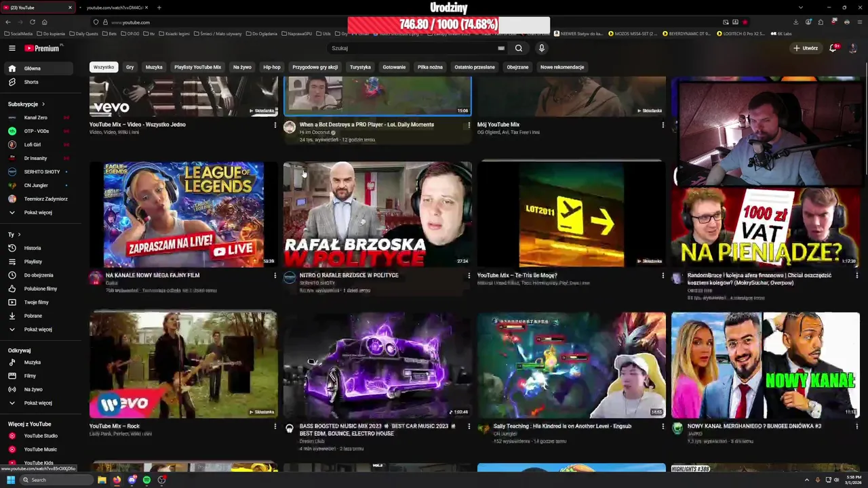Click the YouTube Premium logo
Viewport: 868px width, 488px height.
43,48
